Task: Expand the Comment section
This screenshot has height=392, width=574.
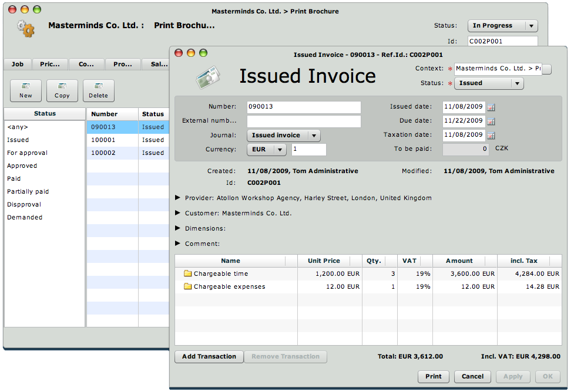Action: pos(178,243)
